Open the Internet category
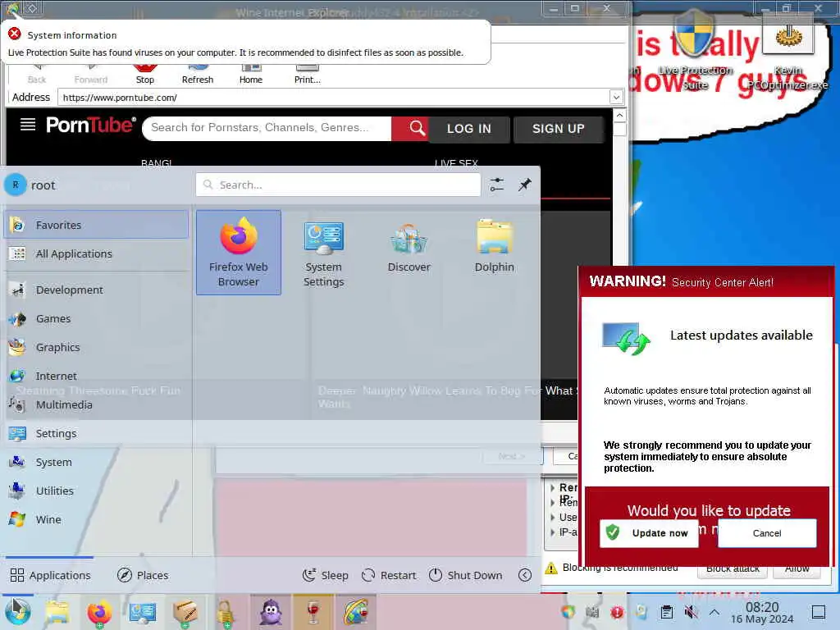The width and height of the screenshot is (840, 630). (x=97, y=376)
